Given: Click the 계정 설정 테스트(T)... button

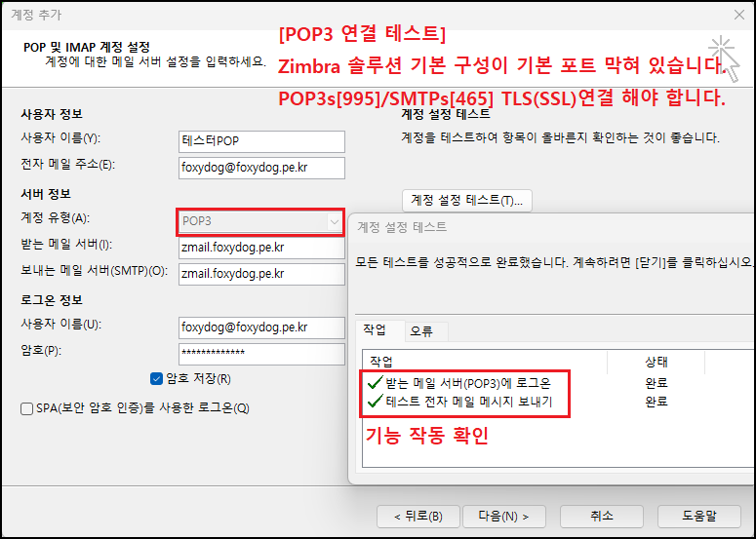Looking at the screenshot, I should pyautogui.click(x=466, y=201).
